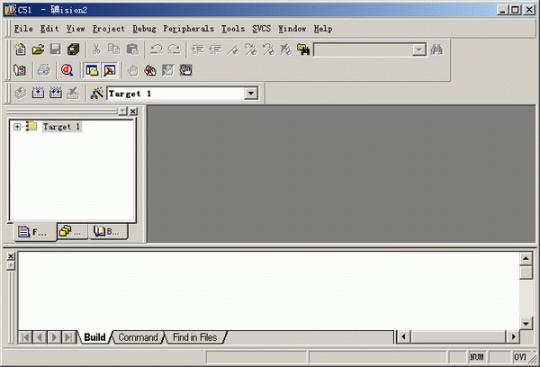Open the Peripherals menu
The width and height of the screenshot is (540, 367).
coord(188,29)
